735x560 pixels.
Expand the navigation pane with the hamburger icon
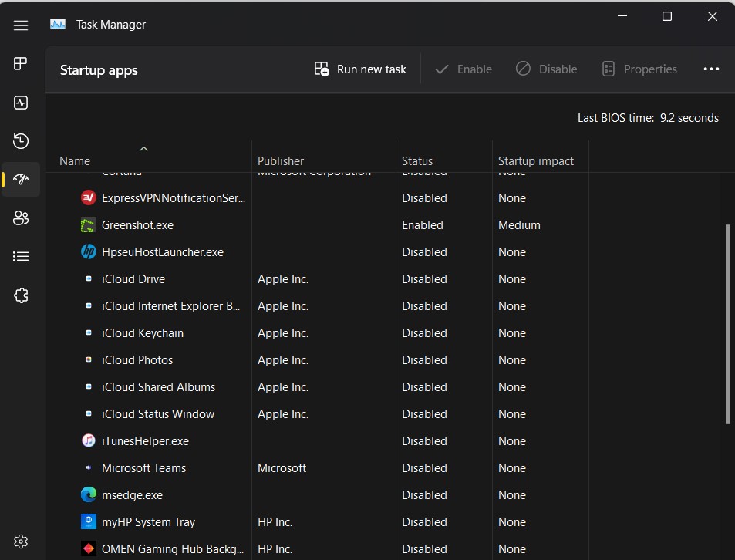(21, 24)
